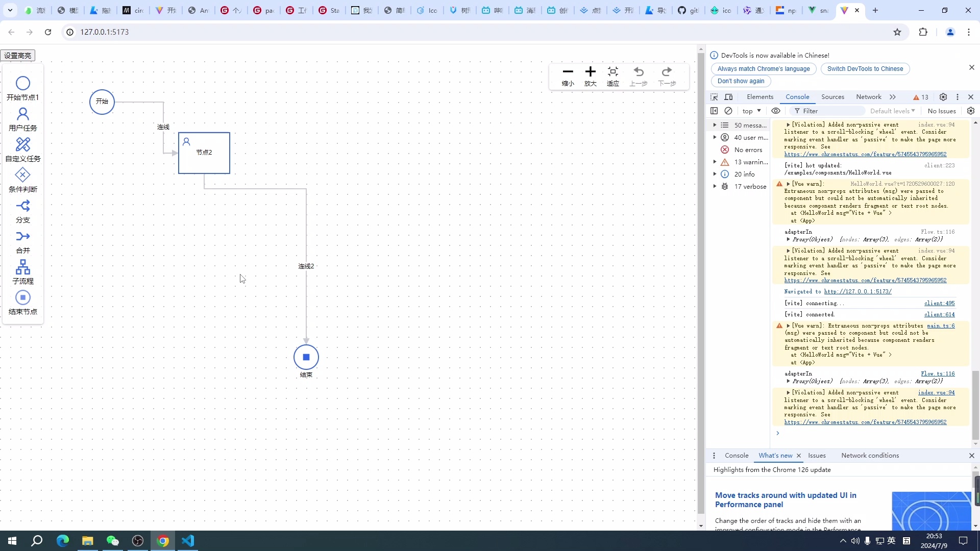Image resolution: width=980 pixels, height=551 pixels.
Task: Click the 设置高亮 button
Action: pyautogui.click(x=18, y=55)
